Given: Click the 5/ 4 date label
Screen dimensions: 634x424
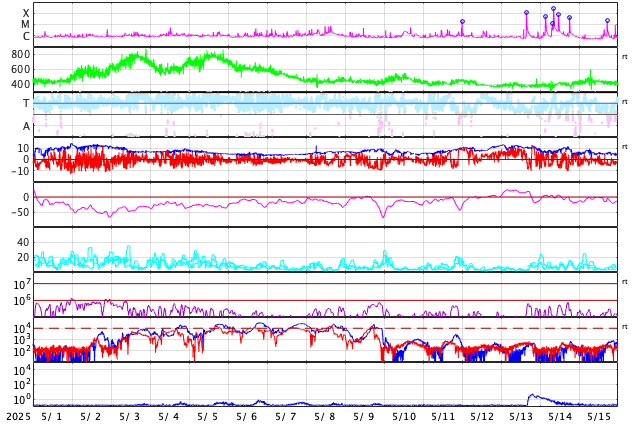Looking at the screenshot, I should (x=169, y=417).
